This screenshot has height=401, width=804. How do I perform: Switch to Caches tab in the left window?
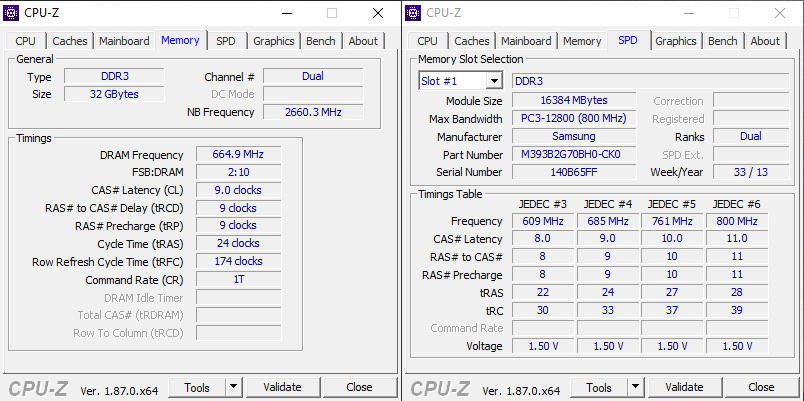click(x=70, y=41)
